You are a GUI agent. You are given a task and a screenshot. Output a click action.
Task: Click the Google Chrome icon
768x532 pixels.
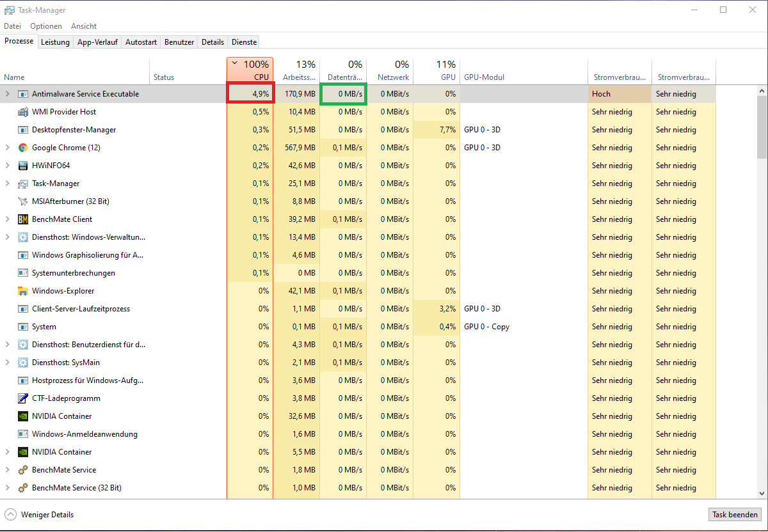tap(23, 148)
